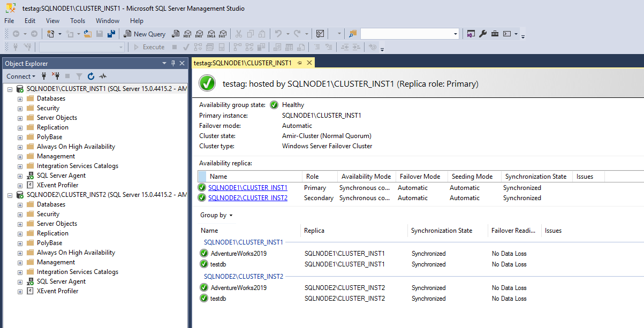Viewport: 644px width, 328px height.
Task: Click the Find in Files icon
Action: click(353, 34)
